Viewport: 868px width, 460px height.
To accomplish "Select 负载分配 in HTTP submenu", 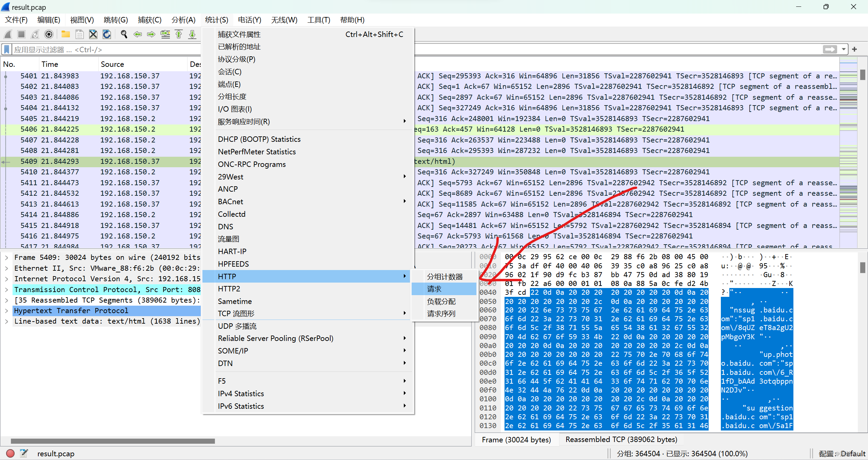I will point(444,301).
